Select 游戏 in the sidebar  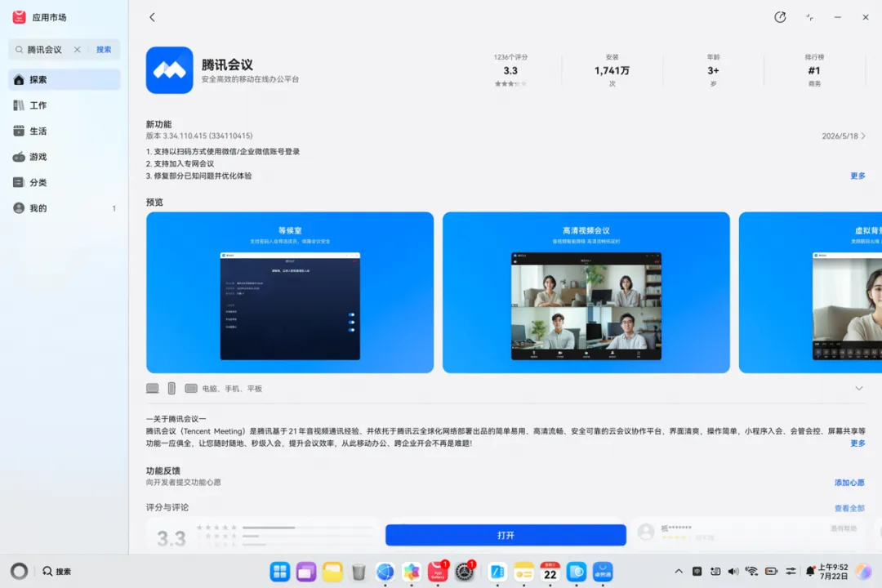(65, 157)
